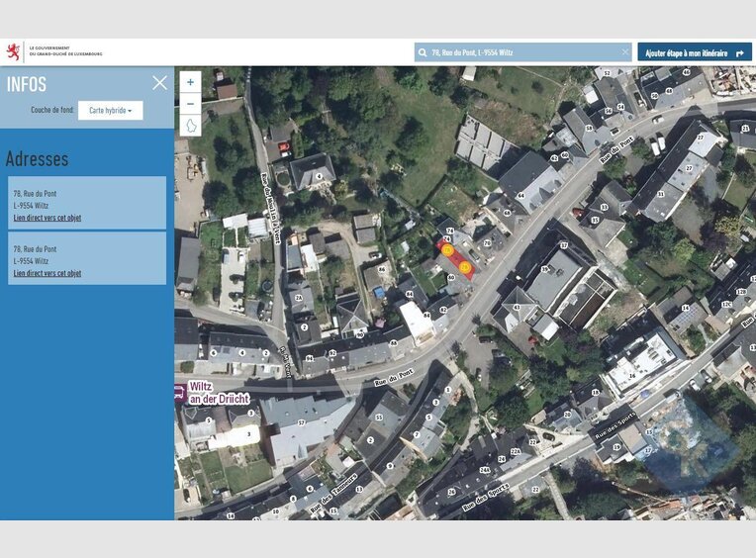Screen dimensions: 756x558
Task: Click the Luxembourg government lion logo
Action: (14, 51)
